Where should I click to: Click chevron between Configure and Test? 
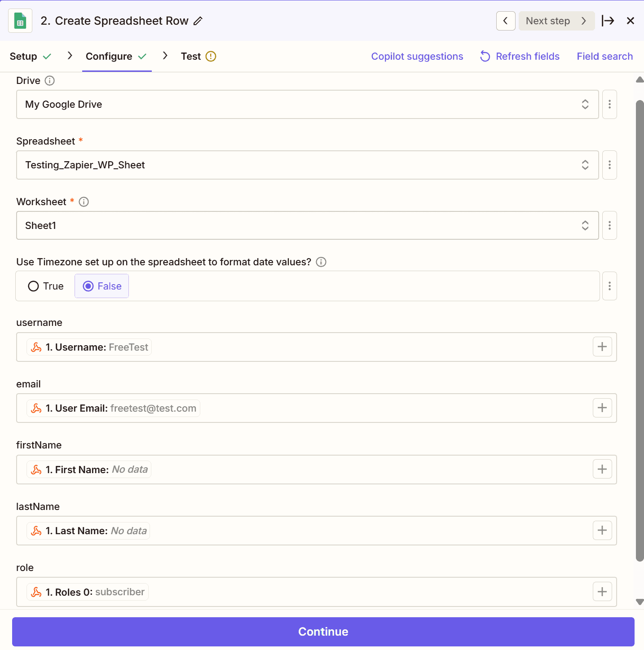pyautogui.click(x=165, y=55)
